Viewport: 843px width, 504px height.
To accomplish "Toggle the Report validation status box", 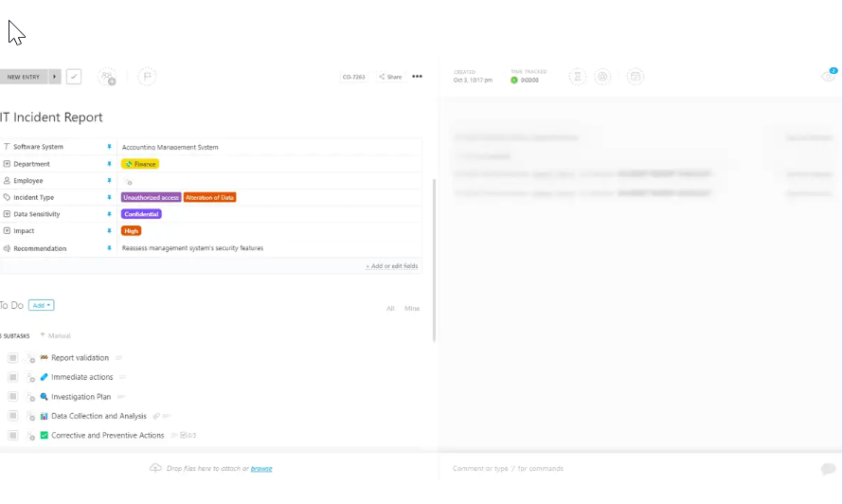I will 13,358.
